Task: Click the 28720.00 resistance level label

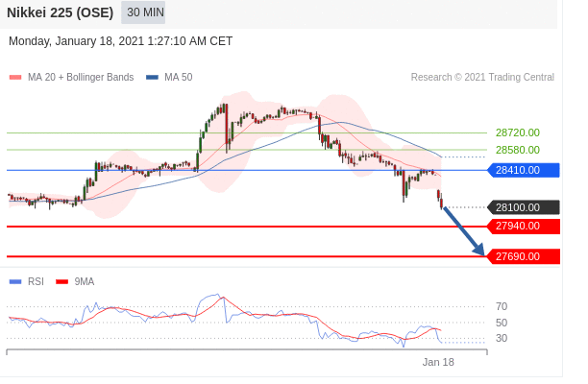Action: (x=518, y=132)
